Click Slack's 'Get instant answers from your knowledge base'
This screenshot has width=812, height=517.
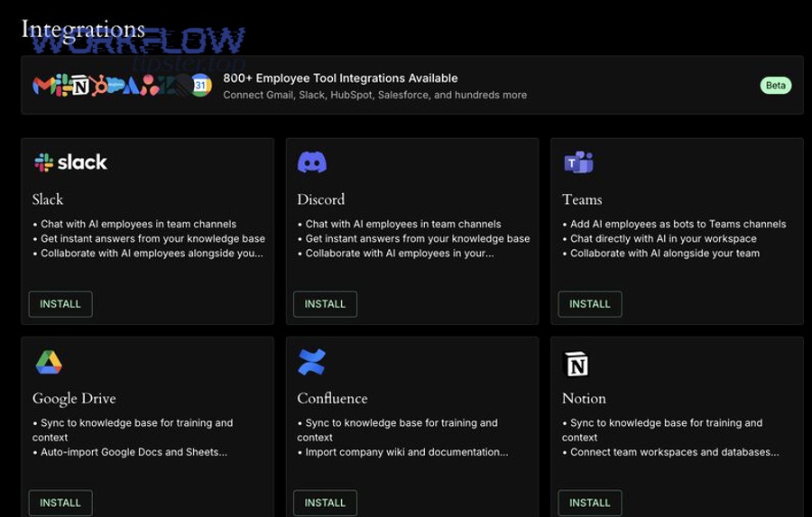[152, 239]
